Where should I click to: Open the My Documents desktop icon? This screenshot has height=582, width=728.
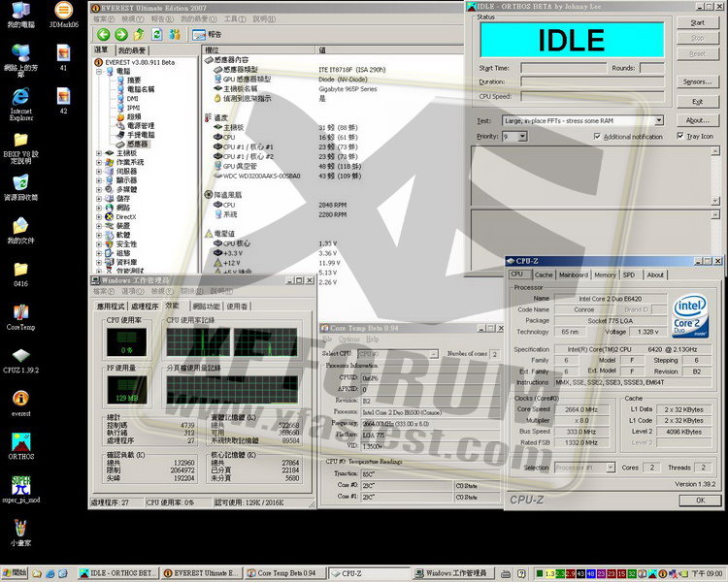pos(21,231)
